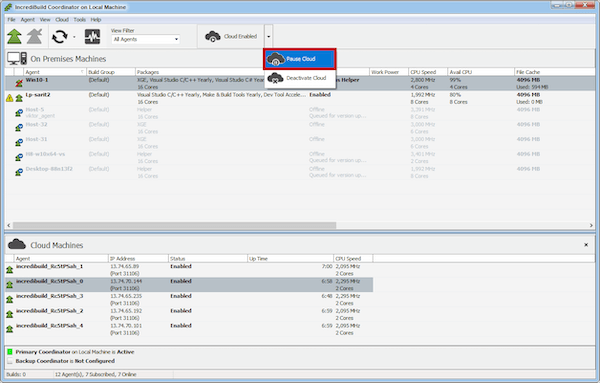Screen dimensions: 600x383
Task: Click the On Premises Machines computer icon
Action: [17, 59]
